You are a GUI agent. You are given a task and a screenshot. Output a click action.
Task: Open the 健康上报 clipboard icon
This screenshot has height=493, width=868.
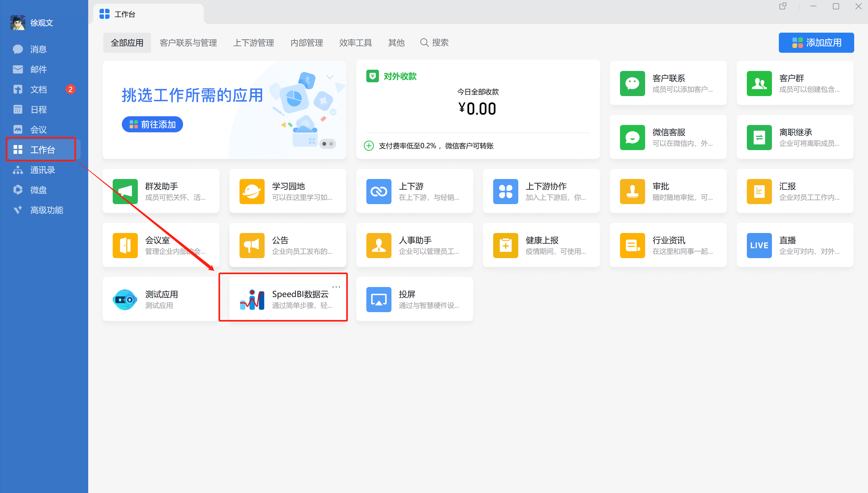point(505,246)
